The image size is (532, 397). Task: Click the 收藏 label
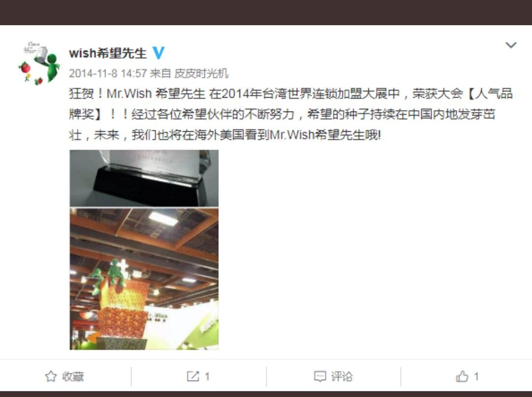[x=73, y=376]
